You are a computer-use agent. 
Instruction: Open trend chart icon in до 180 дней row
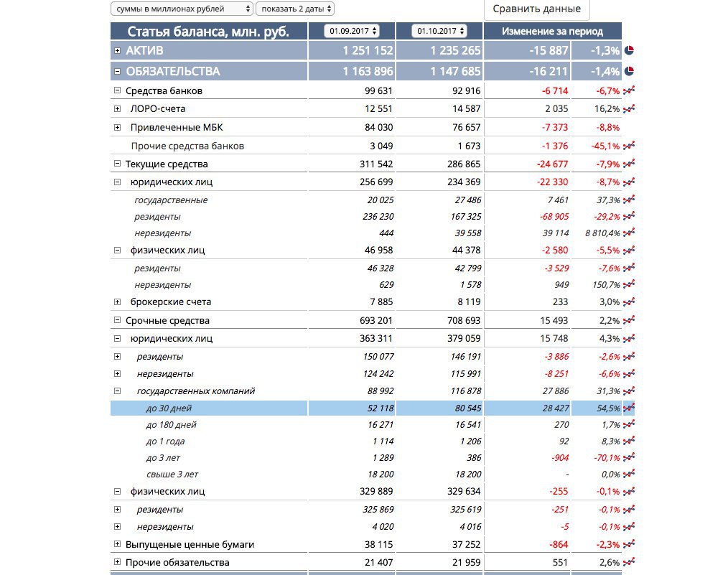[629, 424]
